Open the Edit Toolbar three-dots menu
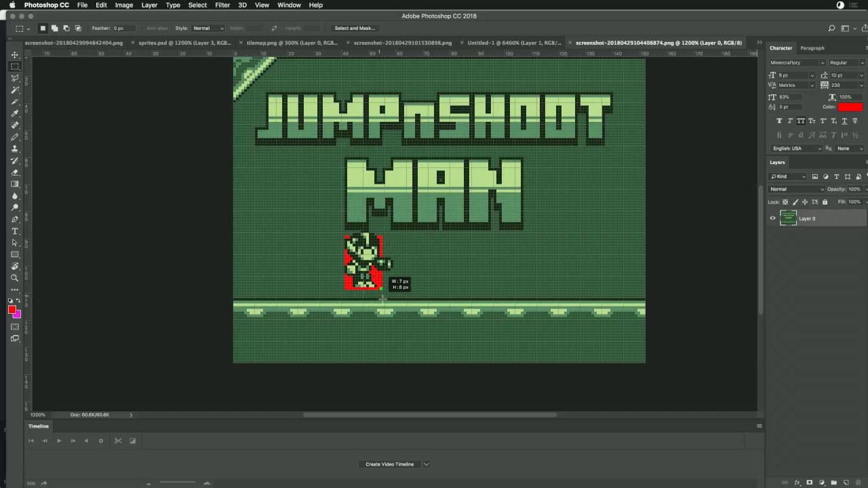Screen dimensions: 868x488 (x=15, y=290)
